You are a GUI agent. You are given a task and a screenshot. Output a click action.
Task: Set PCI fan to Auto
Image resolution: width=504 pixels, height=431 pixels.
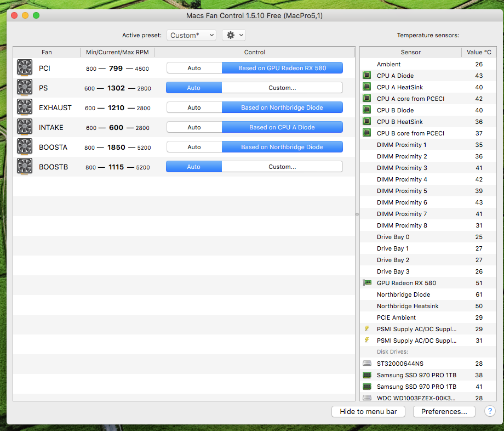(x=194, y=68)
